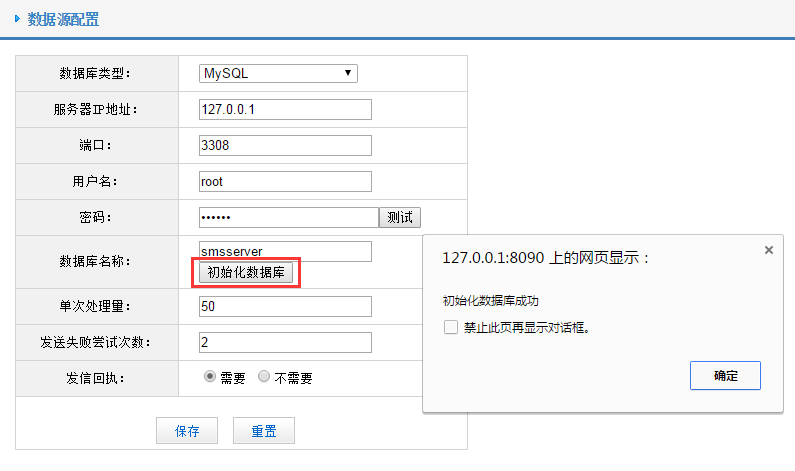Click the 发送失败尝试次数 field
Screen dimensions: 795x471
point(285,342)
